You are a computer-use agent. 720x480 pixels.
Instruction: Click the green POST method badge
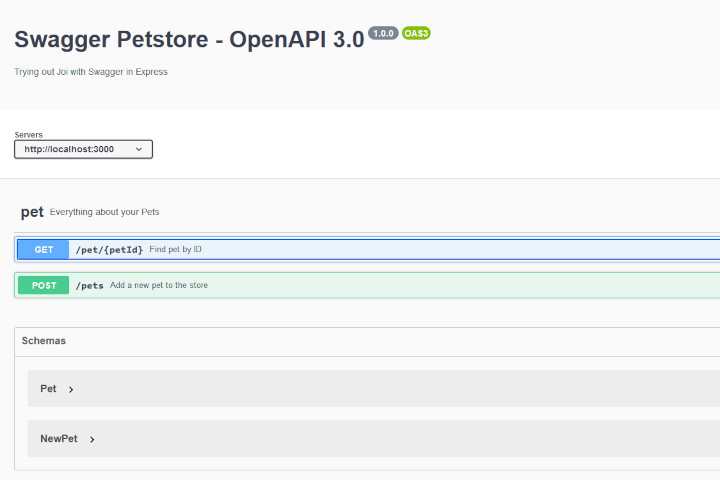click(44, 285)
